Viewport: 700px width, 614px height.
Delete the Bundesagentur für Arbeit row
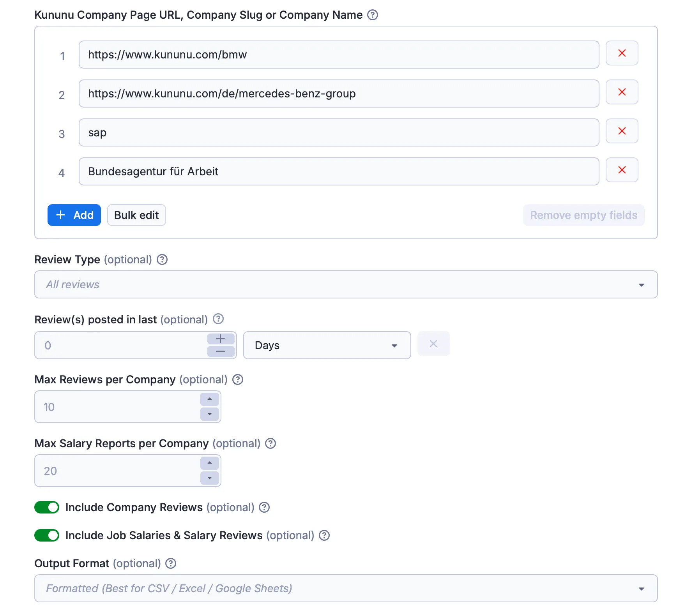pos(622,170)
